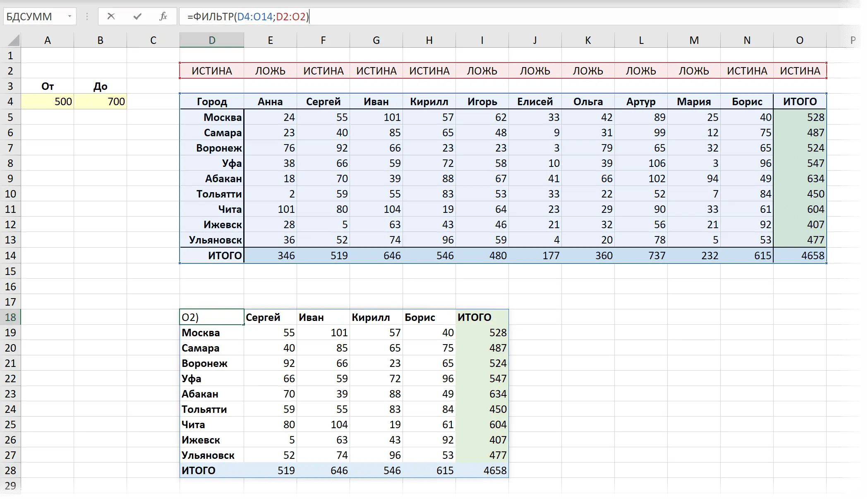
Task: Click ИТОГО header in cell O4
Action: pos(800,101)
